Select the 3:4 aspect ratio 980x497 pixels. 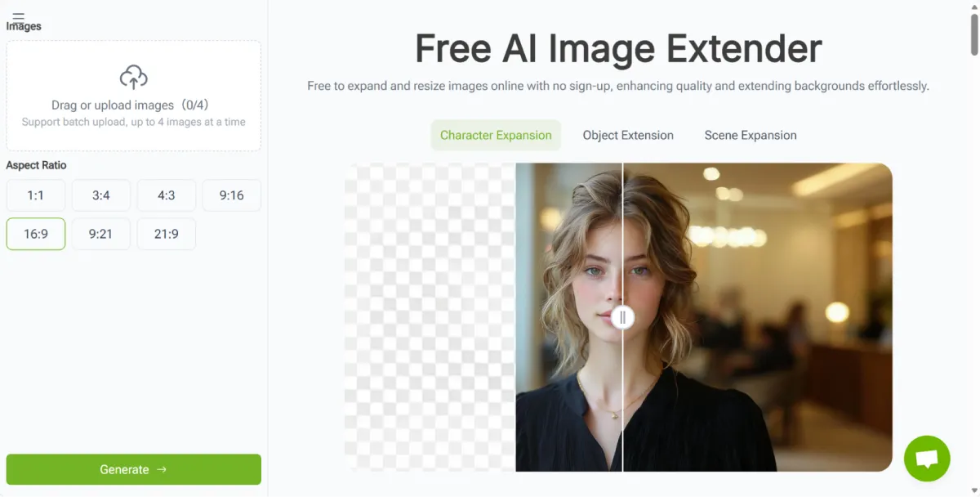(x=100, y=195)
